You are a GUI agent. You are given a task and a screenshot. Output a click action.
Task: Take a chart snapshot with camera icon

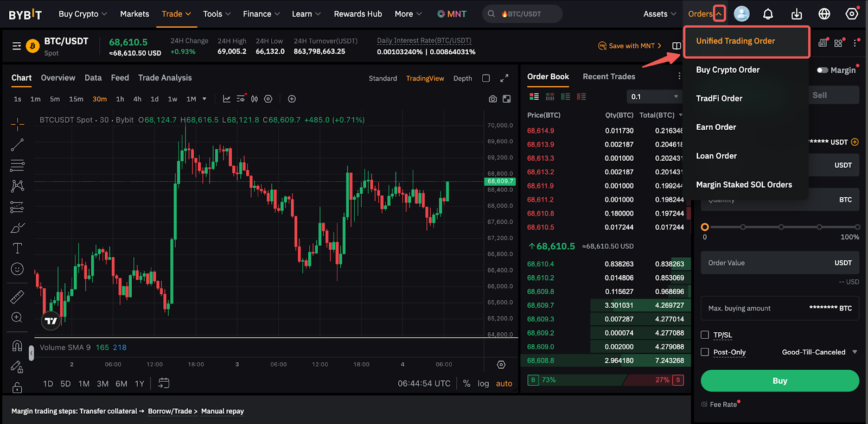click(493, 99)
